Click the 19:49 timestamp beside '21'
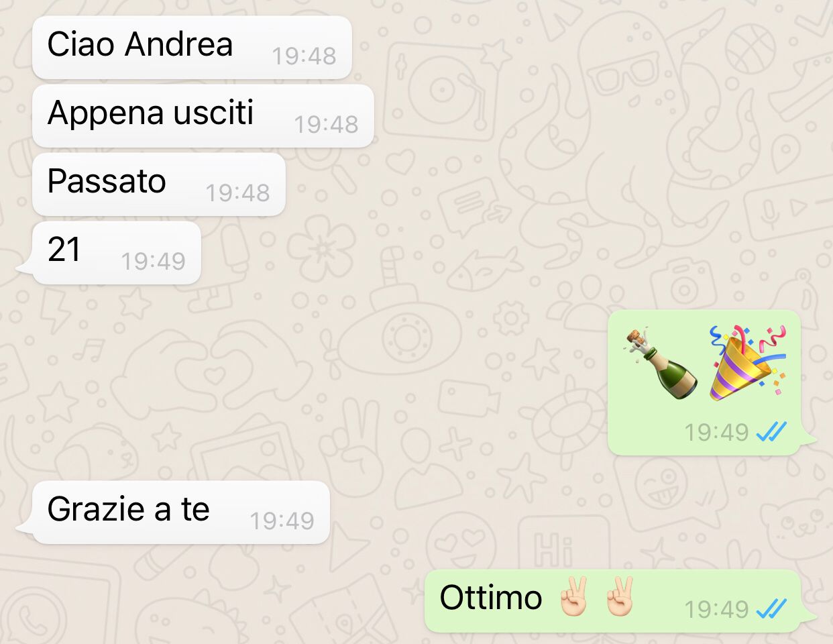Screen dimensions: 833x644 pos(153,261)
